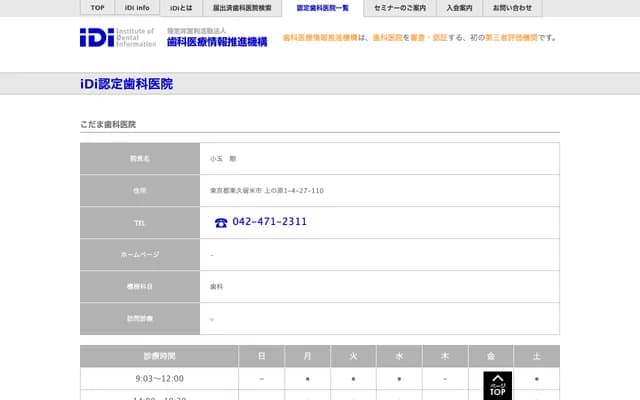The height and width of the screenshot is (400, 640).
Task: Click the telephone icon beside the number
Action: click(x=221, y=223)
